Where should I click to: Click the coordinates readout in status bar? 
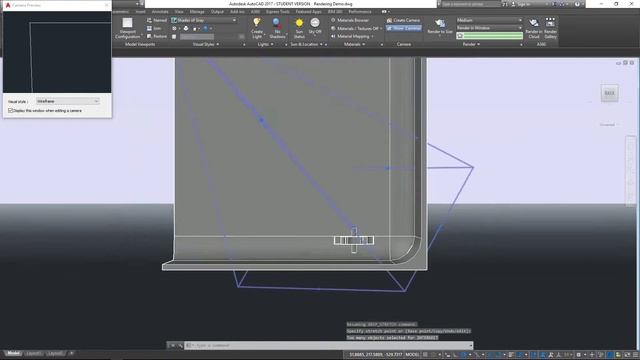376,355
